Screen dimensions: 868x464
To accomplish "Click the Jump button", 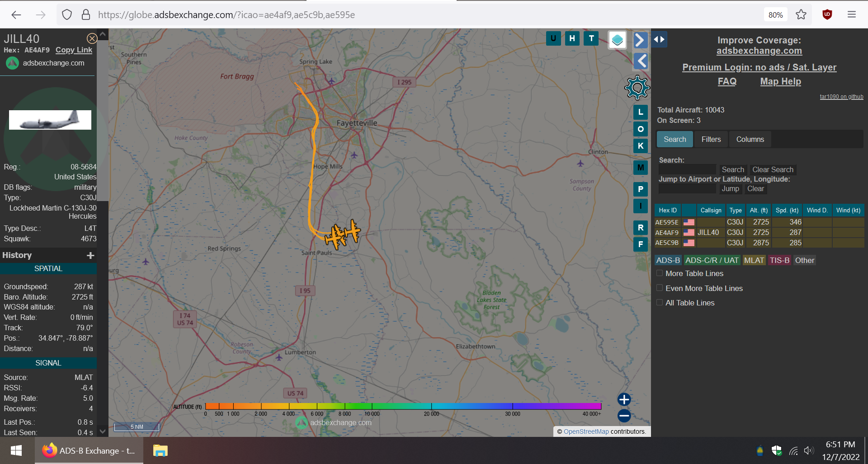I will click(x=730, y=189).
